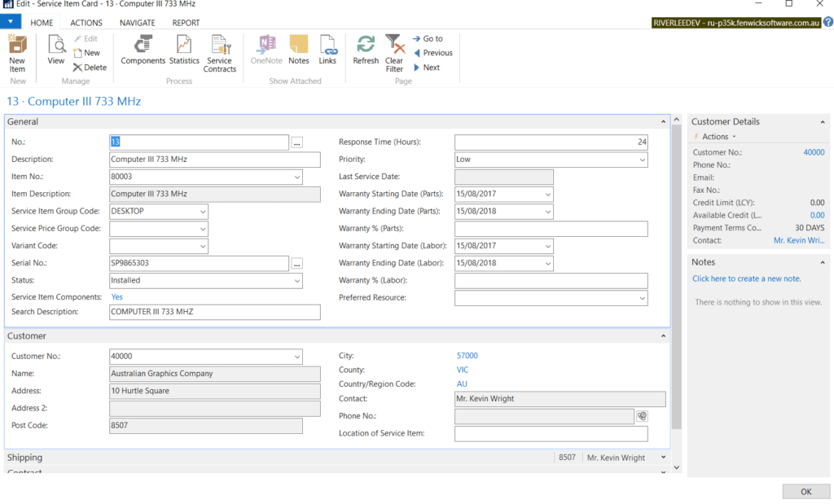
Task: Expand the Shipping FastTab
Action: tap(663, 458)
